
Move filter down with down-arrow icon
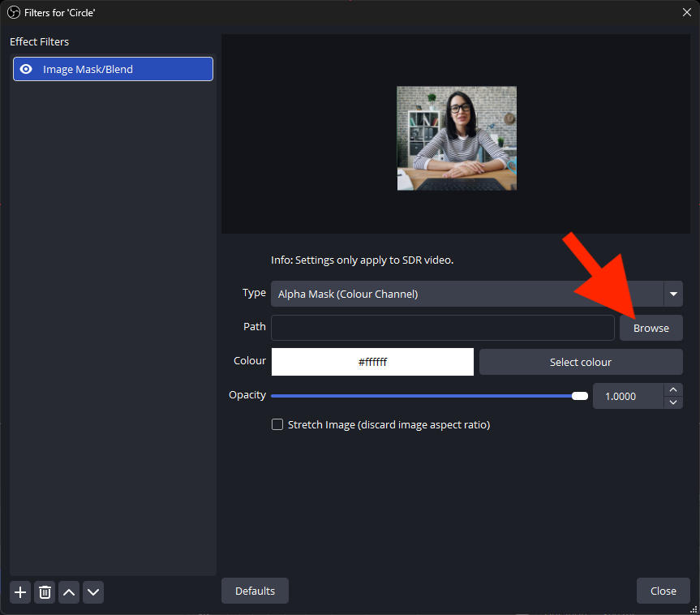coord(93,592)
